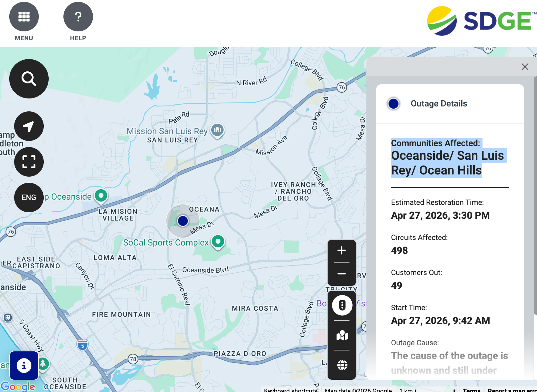Zoom out on the map
537x392 pixels.
341,274
